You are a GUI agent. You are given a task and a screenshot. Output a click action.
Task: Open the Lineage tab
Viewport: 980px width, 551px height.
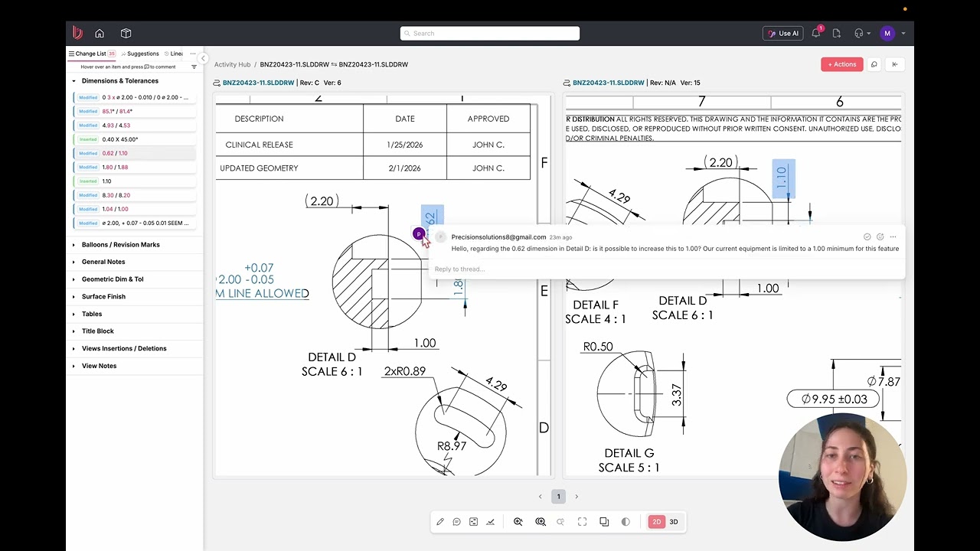174,54
